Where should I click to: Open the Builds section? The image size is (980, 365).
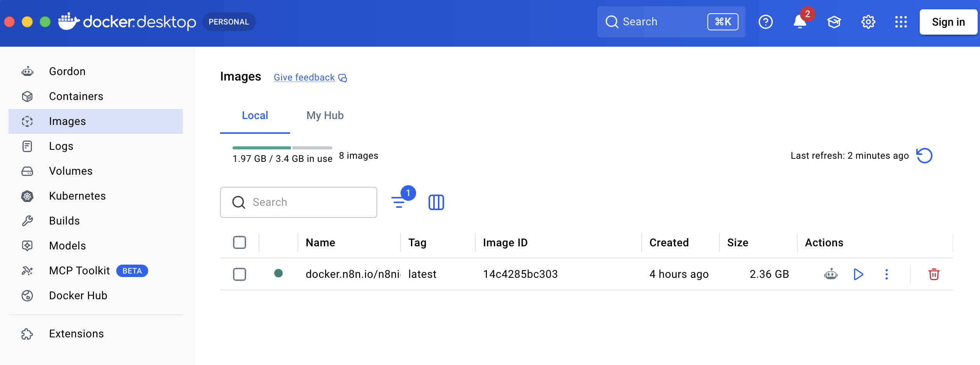click(95, 221)
